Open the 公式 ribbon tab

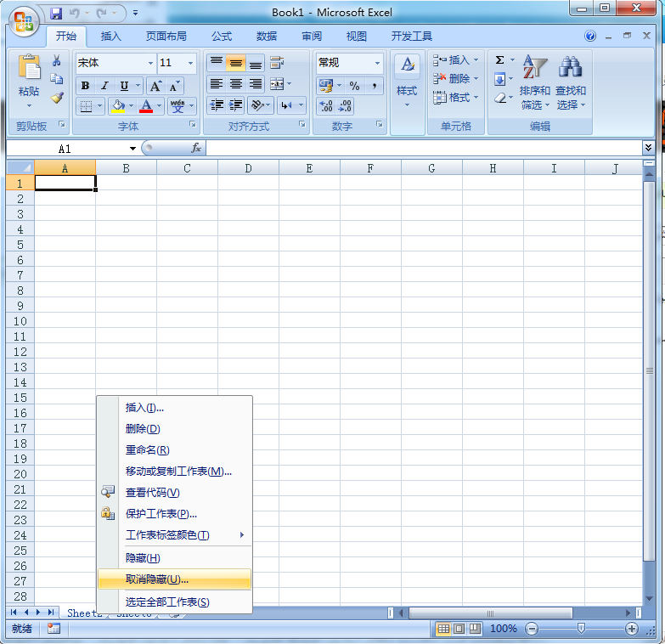(222, 37)
